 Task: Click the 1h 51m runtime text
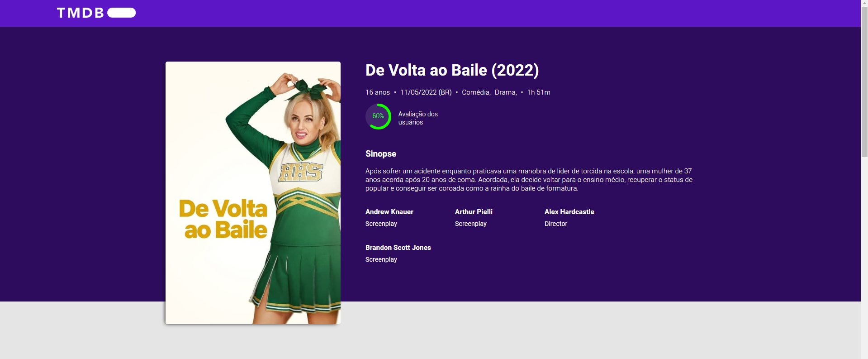pyautogui.click(x=539, y=92)
